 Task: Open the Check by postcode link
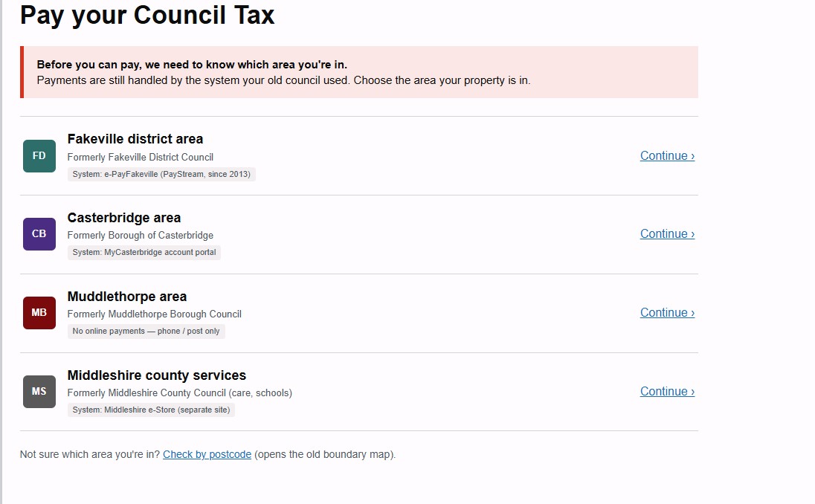tap(207, 454)
